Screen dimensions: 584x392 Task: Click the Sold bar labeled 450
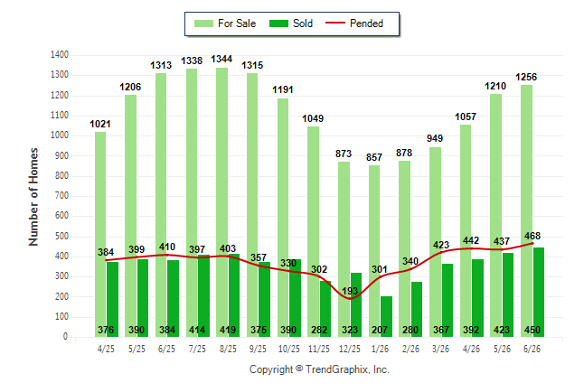pos(539,293)
